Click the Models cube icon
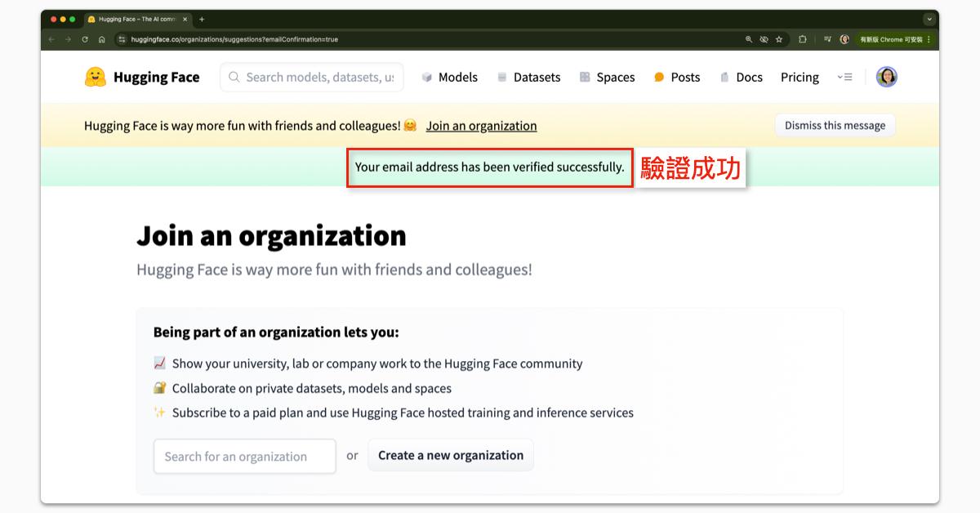 coord(426,77)
